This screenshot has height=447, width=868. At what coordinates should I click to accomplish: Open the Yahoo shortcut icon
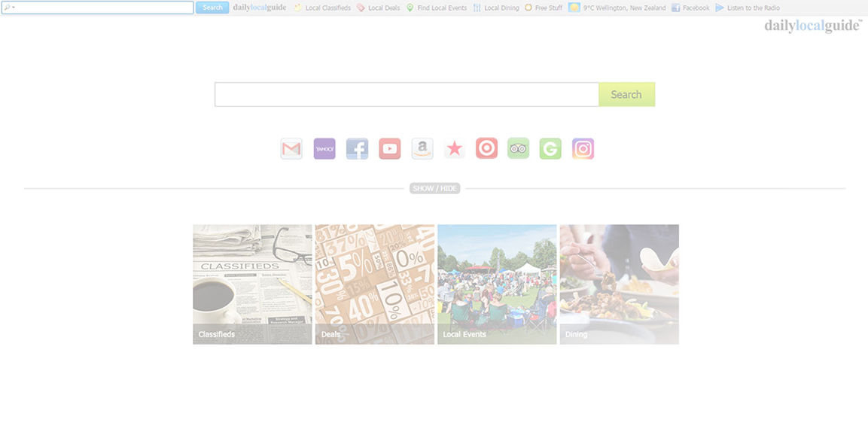point(324,149)
